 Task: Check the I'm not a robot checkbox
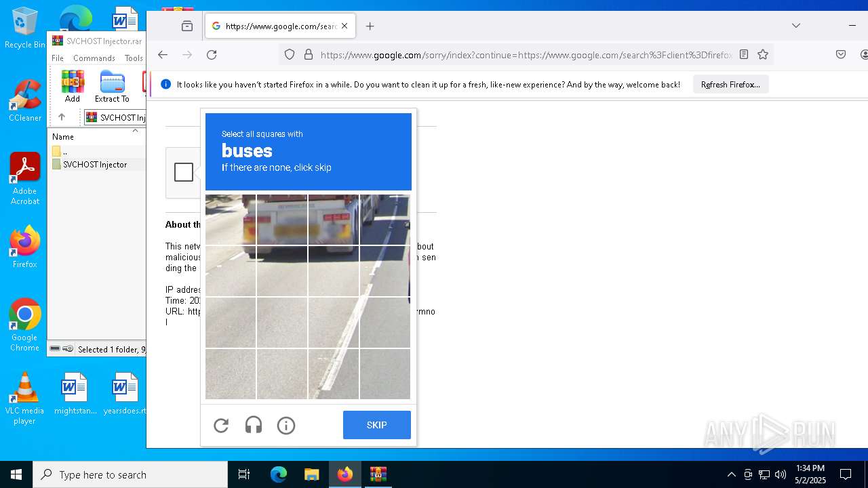[x=184, y=172]
